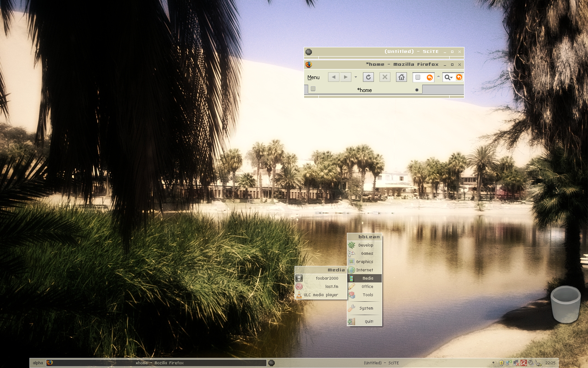Launch VLC media player from Media submenu
Viewport: 588px width, 368px height.
[321, 295]
